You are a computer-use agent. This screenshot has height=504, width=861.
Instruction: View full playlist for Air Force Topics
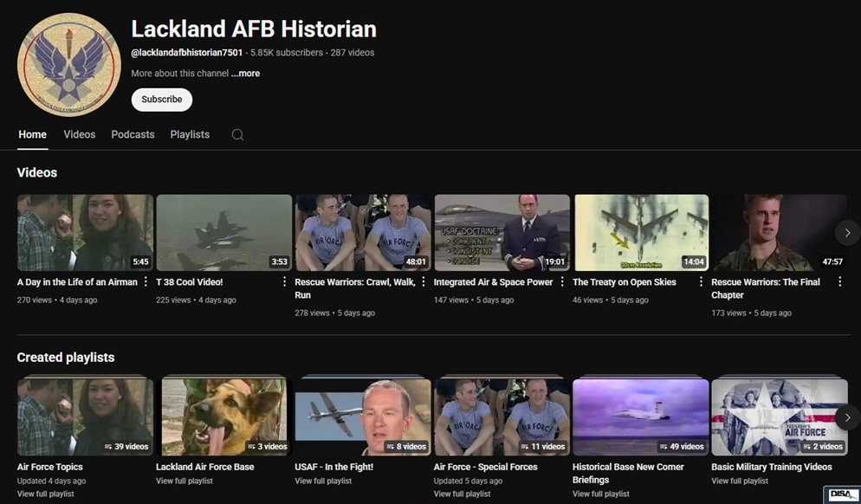pos(46,494)
